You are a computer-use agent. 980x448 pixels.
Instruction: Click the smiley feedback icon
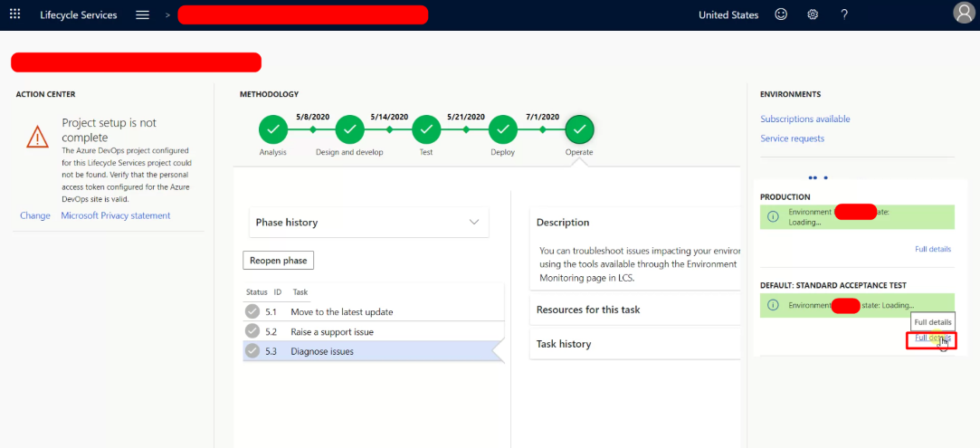tap(781, 14)
